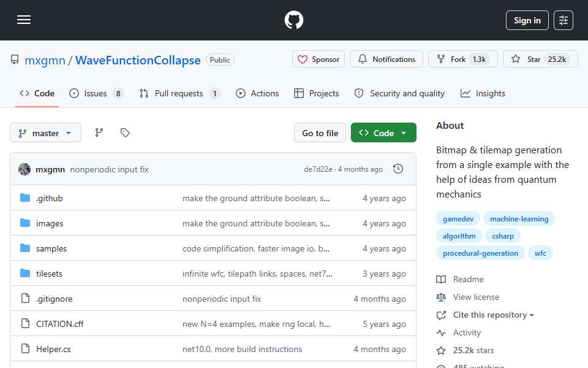Open the CITATION.cff file
The height and width of the screenshot is (368, 588).
click(x=59, y=324)
